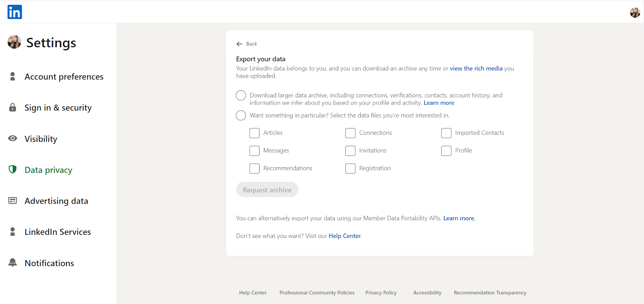This screenshot has width=644, height=304.
Task: Check the Messages checkbox
Action: [254, 151]
